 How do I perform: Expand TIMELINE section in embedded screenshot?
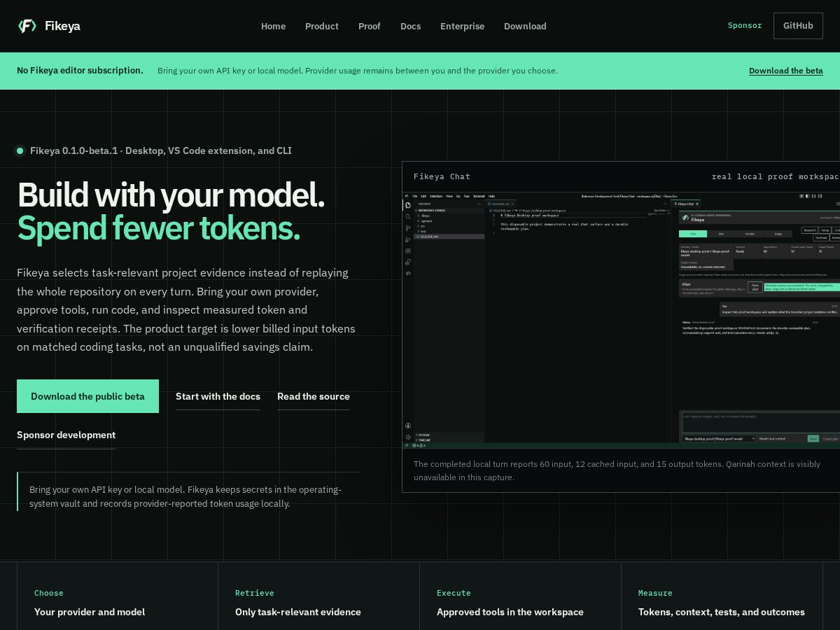[x=448, y=440]
